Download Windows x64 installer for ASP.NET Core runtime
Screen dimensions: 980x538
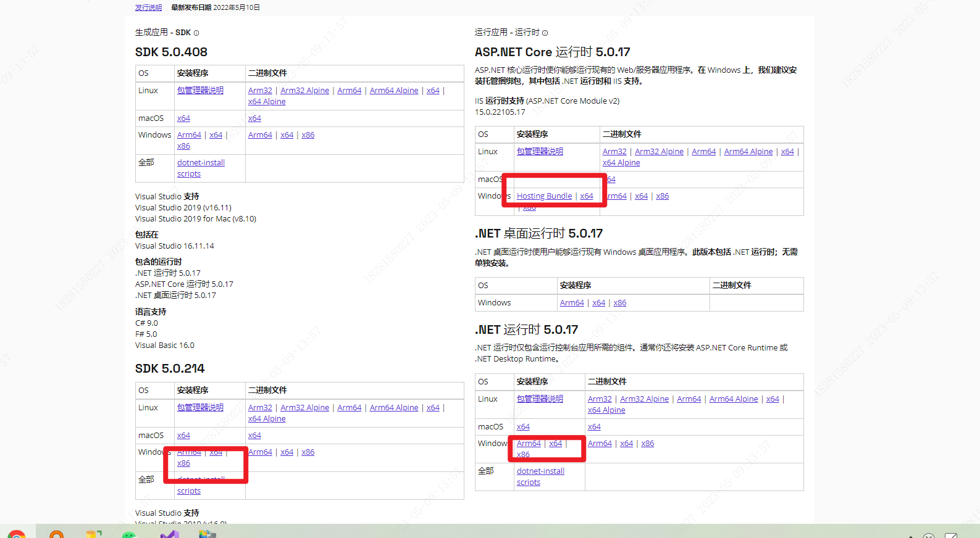[586, 196]
